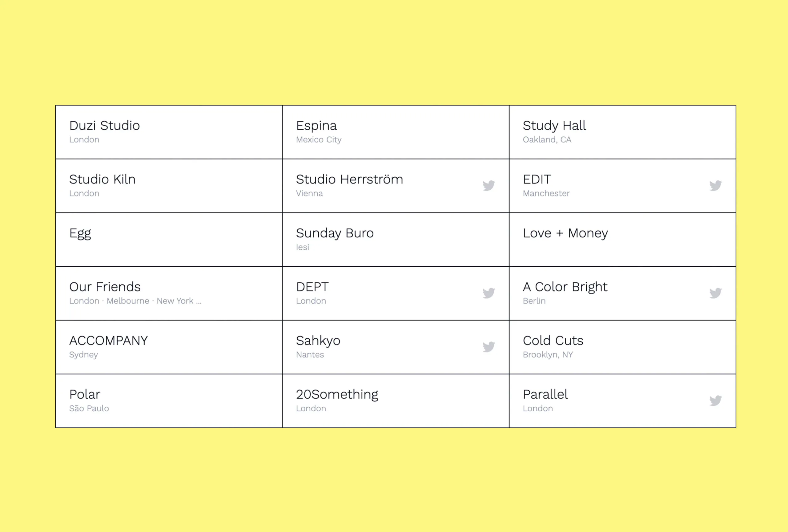Open the ACCOMPANY studio link
The width and height of the screenshot is (788, 532).
(108, 341)
